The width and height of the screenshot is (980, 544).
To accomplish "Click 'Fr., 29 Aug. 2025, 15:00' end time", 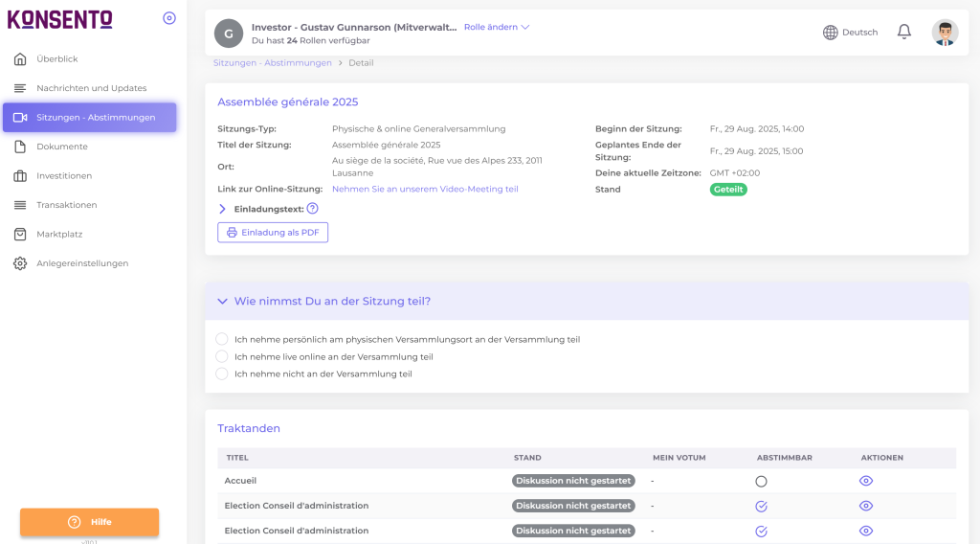I will (x=756, y=150).
